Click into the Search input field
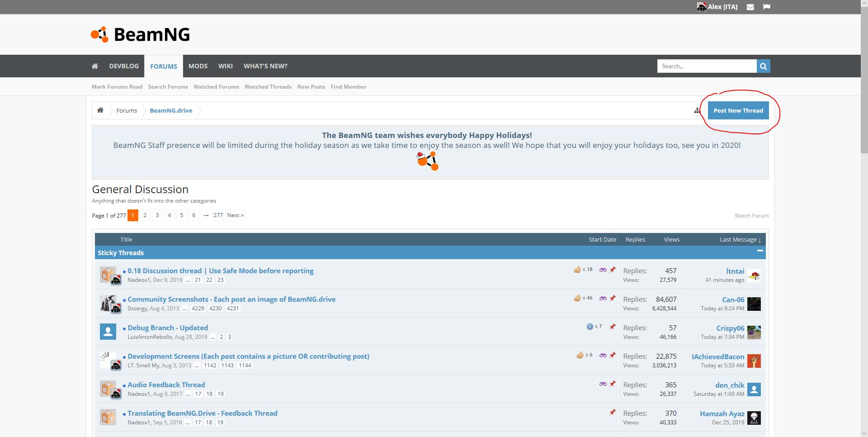Image resolution: width=868 pixels, height=437 pixels. (x=707, y=66)
